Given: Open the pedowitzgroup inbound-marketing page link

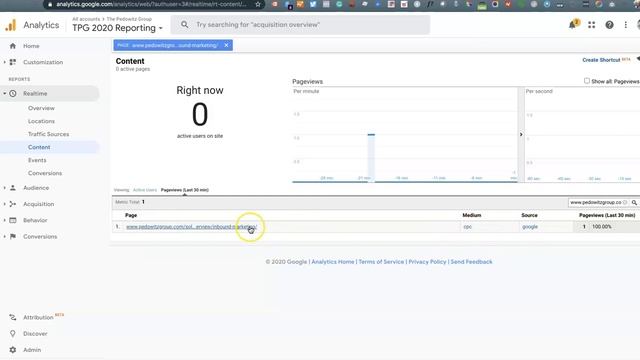Looking at the screenshot, I should pyautogui.click(x=191, y=227).
